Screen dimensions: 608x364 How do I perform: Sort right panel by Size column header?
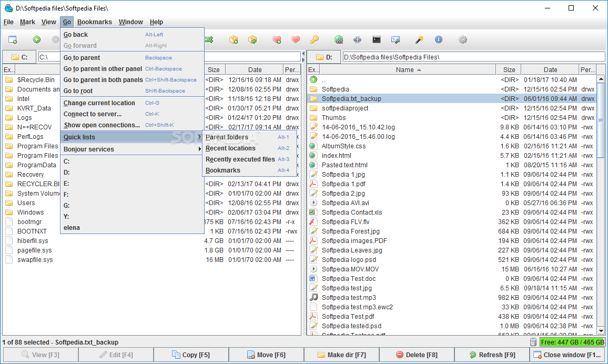pos(509,70)
